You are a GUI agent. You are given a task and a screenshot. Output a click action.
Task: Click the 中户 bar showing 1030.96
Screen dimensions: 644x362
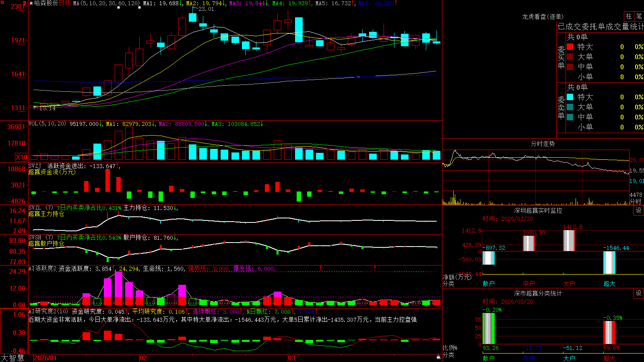click(528, 243)
